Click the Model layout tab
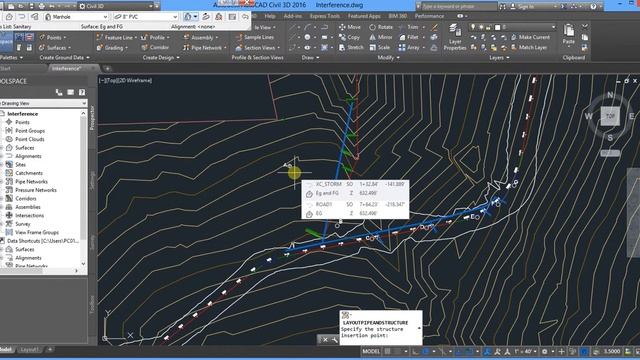 click(x=6, y=350)
